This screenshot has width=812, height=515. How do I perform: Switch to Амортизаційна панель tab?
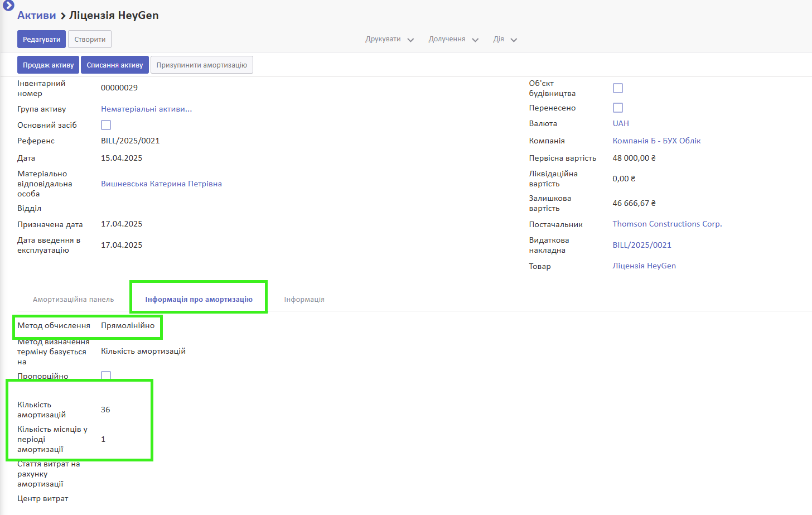74,300
